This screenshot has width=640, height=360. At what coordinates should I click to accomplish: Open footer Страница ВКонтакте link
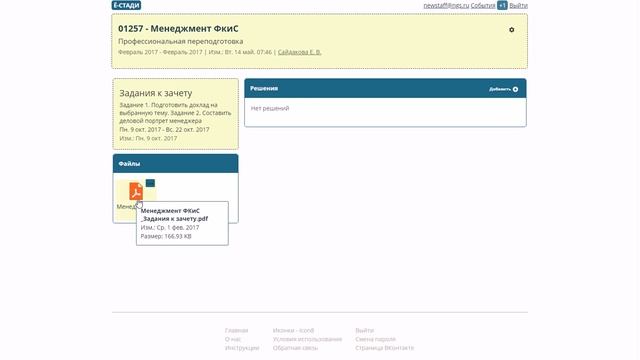384,348
